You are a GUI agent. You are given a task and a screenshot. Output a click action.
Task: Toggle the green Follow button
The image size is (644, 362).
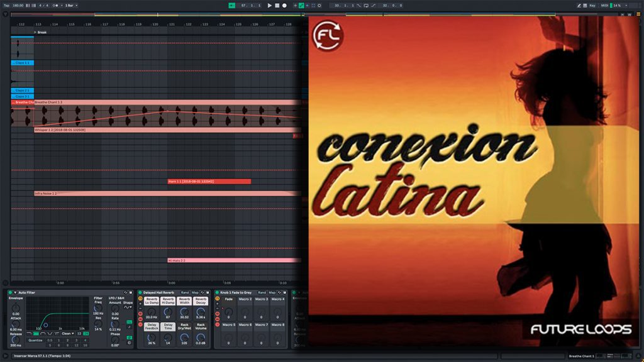pyautogui.click(x=231, y=6)
